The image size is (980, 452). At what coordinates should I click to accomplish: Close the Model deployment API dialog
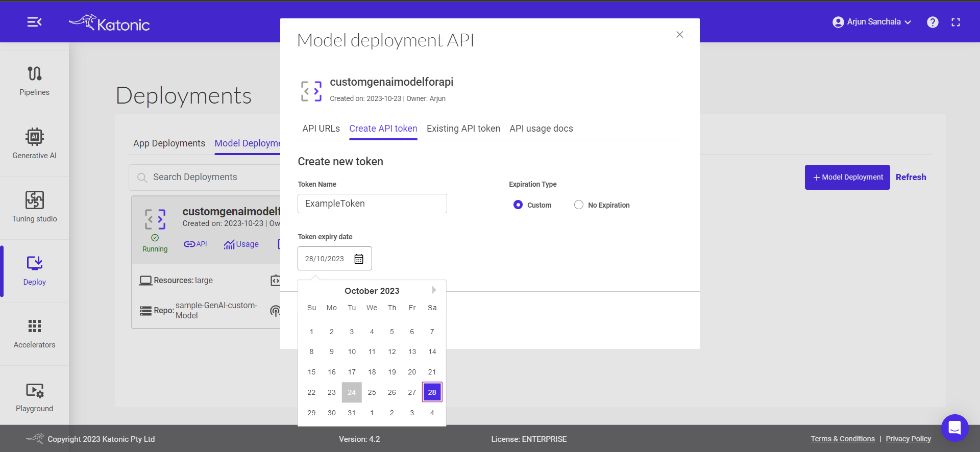click(679, 34)
